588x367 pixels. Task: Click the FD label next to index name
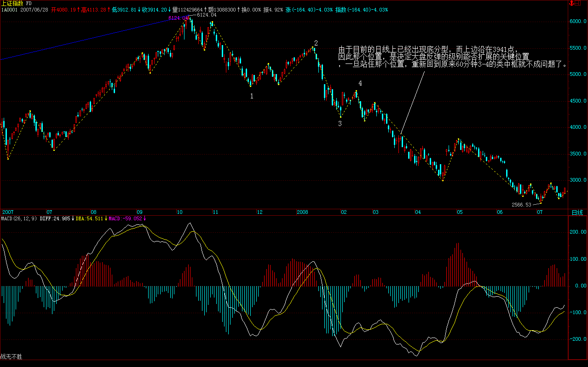click(29, 3)
